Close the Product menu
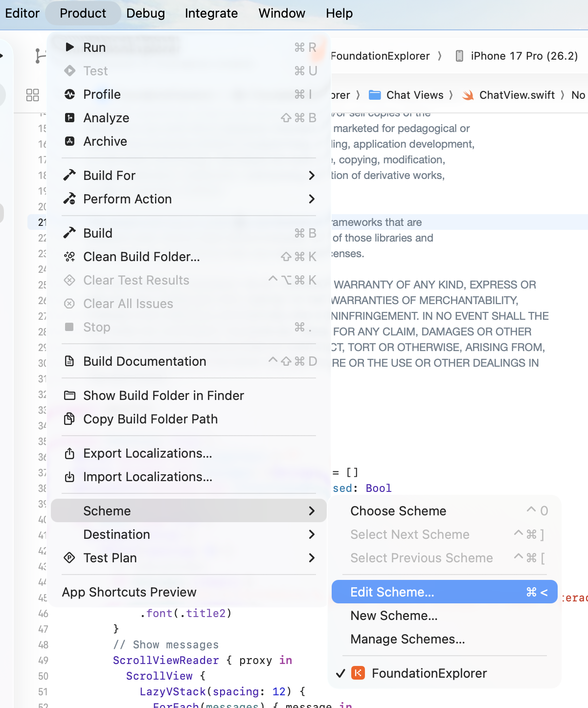This screenshot has width=588, height=708. tap(83, 13)
